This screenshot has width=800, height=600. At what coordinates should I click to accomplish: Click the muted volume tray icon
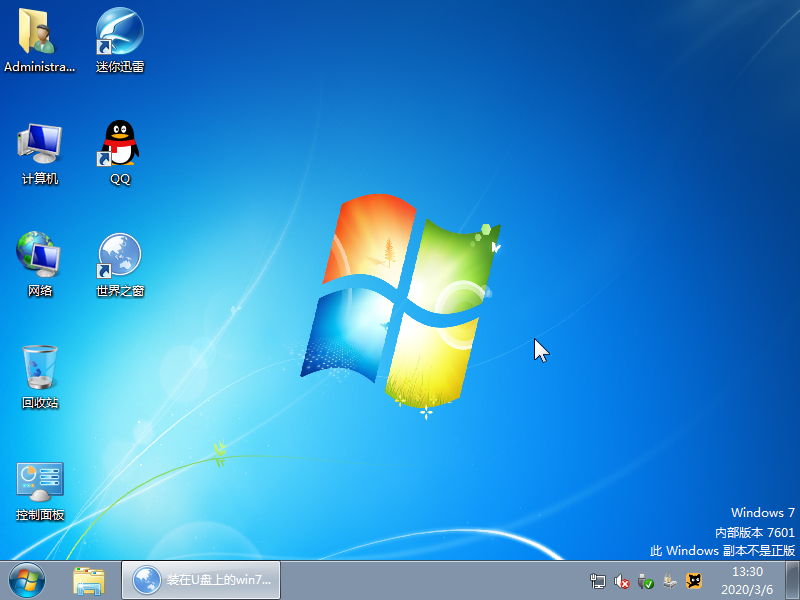point(621,581)
